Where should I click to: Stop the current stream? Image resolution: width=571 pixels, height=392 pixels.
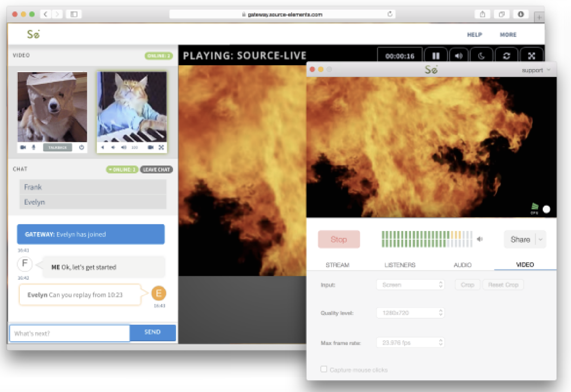pyautogui.click(x=339, y=239)
